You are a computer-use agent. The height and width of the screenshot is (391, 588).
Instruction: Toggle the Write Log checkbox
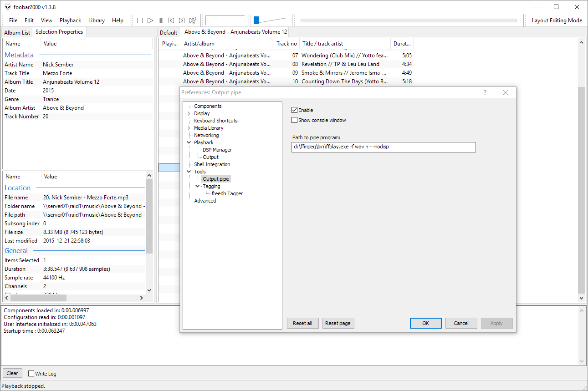(x=31, y=374)
